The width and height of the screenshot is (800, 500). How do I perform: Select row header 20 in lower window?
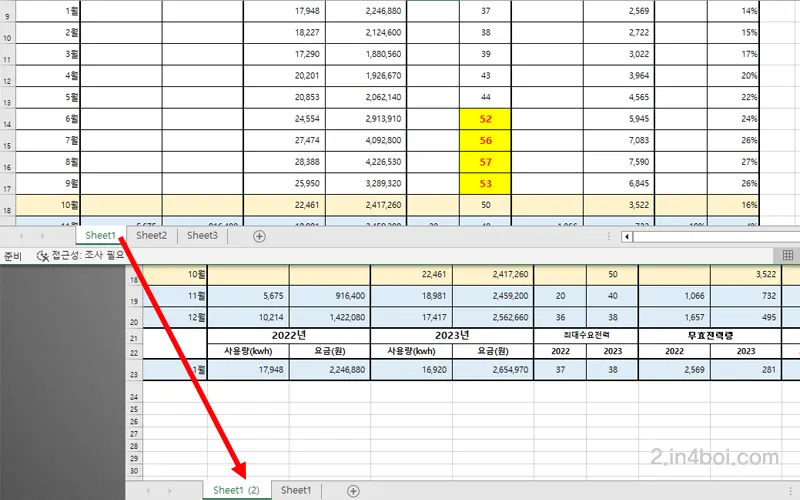click(134, 318)
